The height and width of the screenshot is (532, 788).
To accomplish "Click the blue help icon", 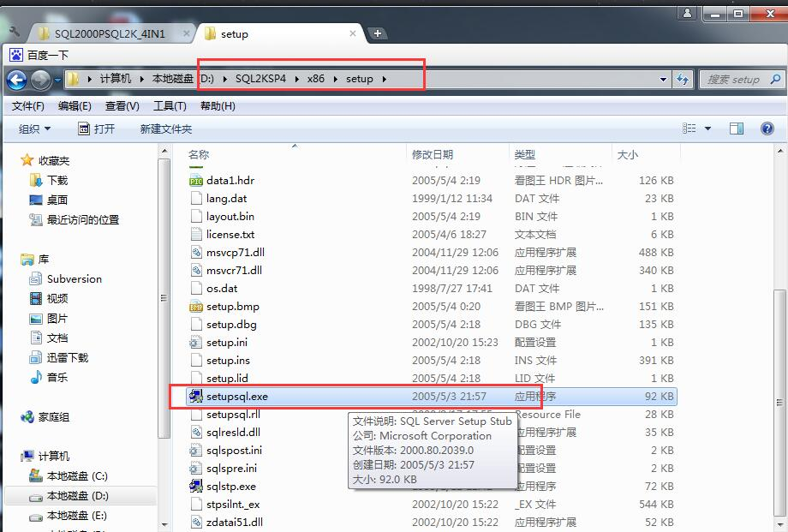I will click(x=767, y=129).
